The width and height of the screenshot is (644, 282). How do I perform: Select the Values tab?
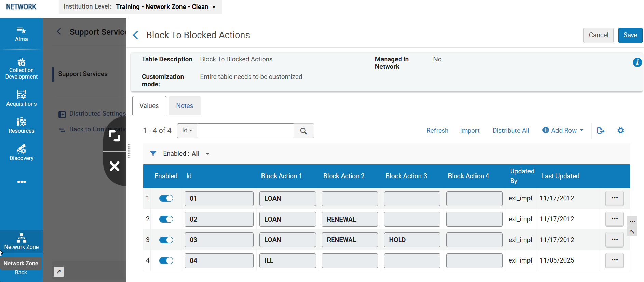click(x=149, y=106)
